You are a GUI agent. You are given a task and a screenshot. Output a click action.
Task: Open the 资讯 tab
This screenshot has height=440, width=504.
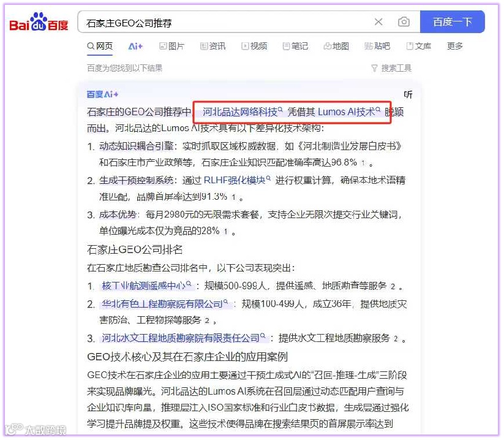(x=213, y=47)
